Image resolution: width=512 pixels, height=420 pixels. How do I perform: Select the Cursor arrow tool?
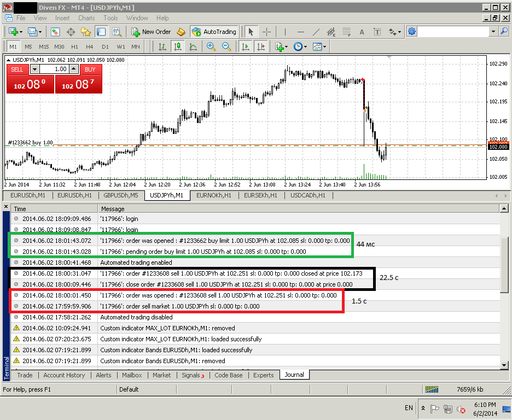251,32
